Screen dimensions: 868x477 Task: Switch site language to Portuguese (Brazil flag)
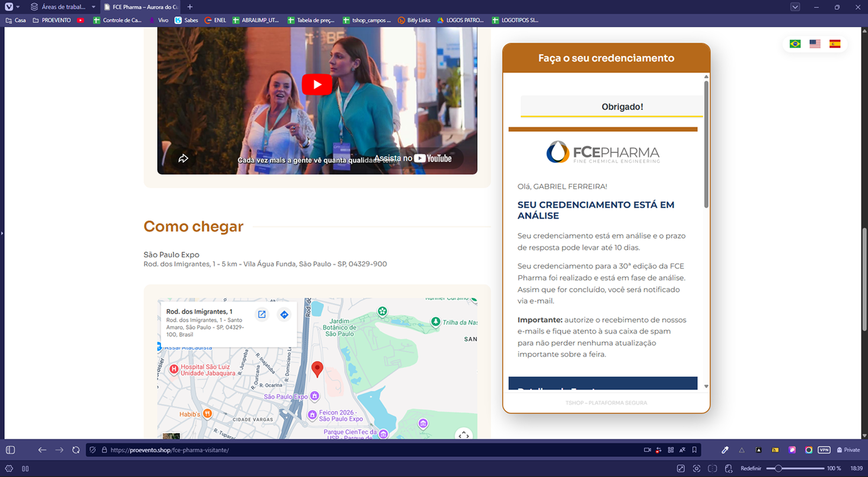point(795,44)
